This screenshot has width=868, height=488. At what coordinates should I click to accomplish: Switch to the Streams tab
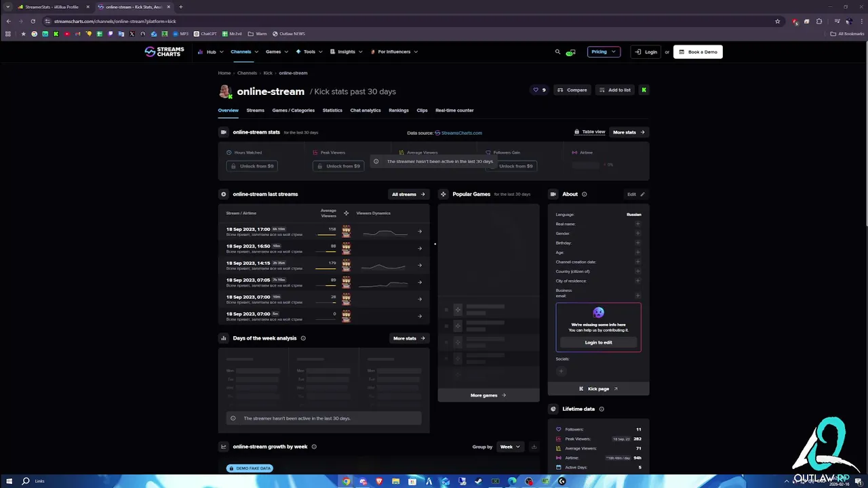(255, 110)
